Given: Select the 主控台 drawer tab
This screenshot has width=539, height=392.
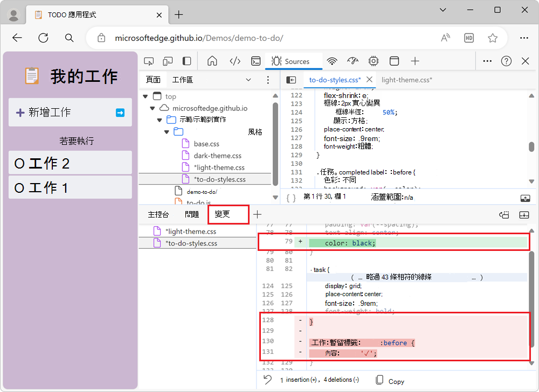Looking at the screenshot, I should [x=158, y=214].
